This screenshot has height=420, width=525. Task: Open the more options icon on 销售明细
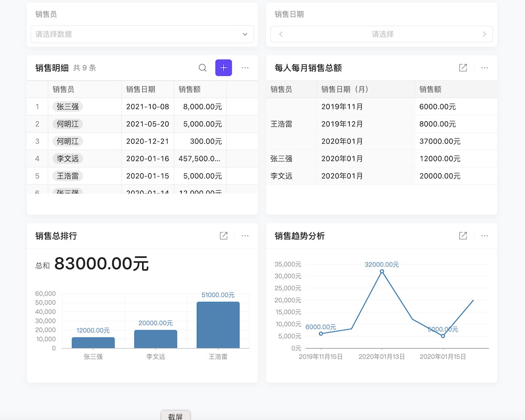[245, 68]
